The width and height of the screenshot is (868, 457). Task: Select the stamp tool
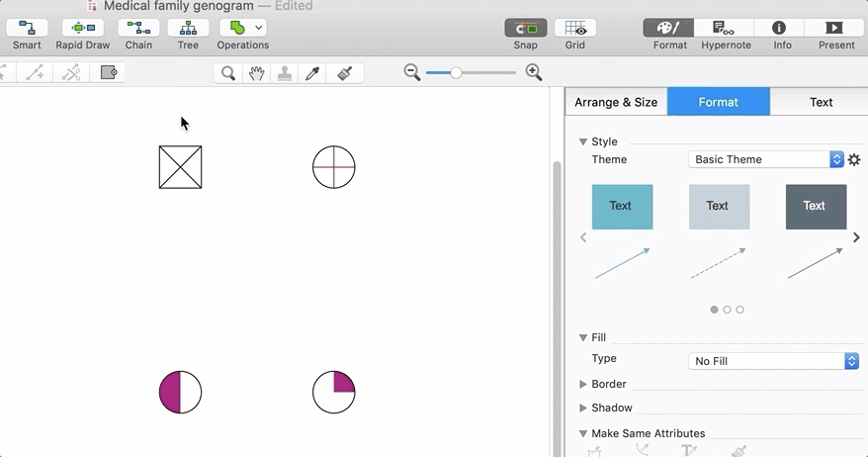click(285, 73)
